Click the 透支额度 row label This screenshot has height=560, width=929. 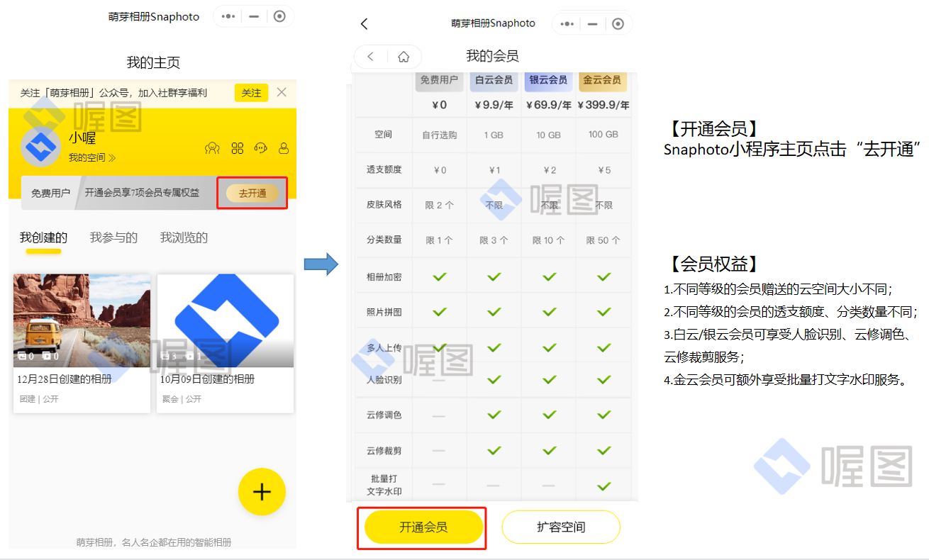point(384,169)
